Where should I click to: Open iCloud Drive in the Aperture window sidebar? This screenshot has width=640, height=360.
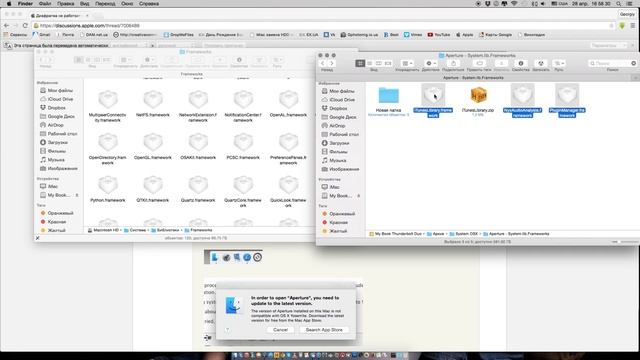338,100
